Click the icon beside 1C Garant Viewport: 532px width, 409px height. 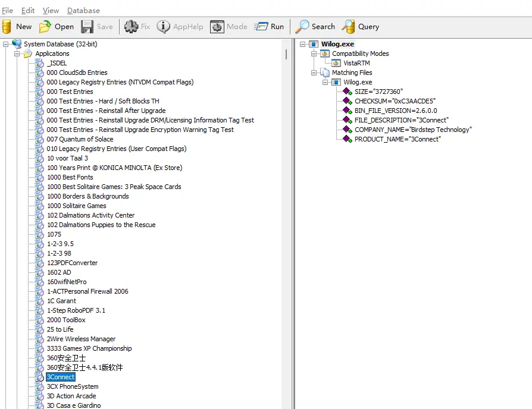[x=40, y=301]
